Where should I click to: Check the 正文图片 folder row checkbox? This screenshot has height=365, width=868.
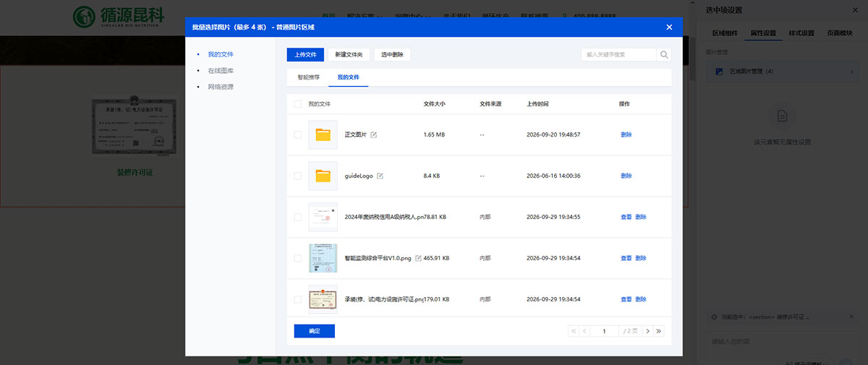298,135
